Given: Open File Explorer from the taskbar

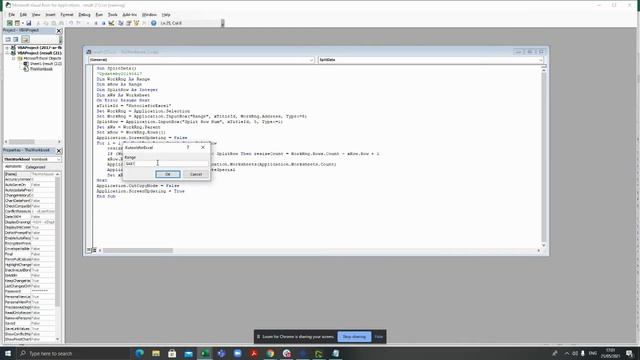Looking at the screenshot, I should 156,353.
